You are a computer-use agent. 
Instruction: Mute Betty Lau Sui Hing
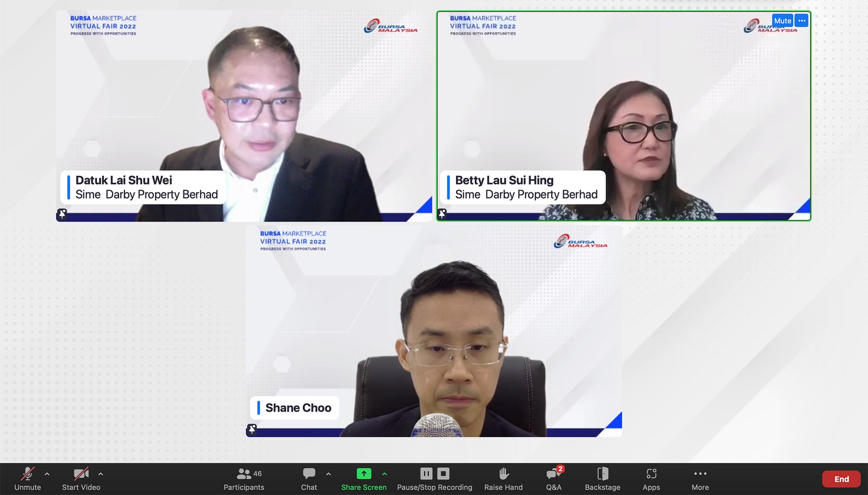(x=783, y=21)
